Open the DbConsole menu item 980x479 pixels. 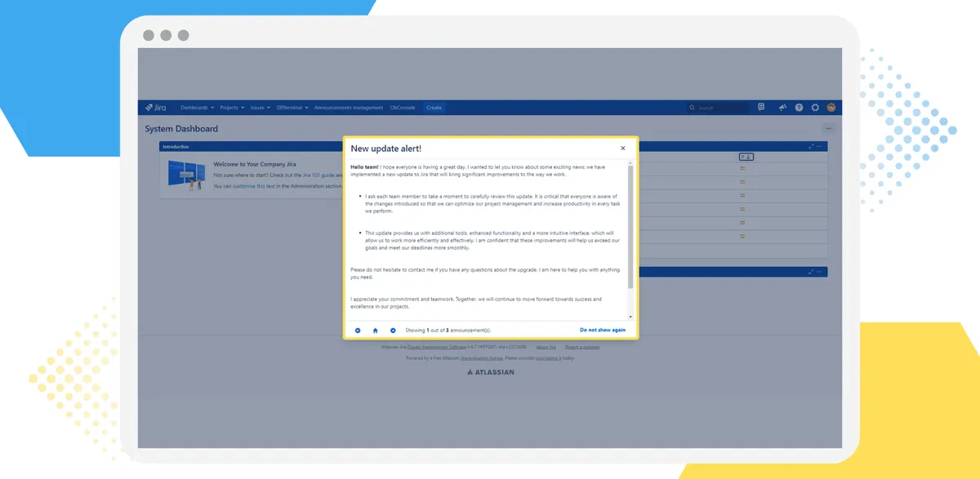(403, 108)
